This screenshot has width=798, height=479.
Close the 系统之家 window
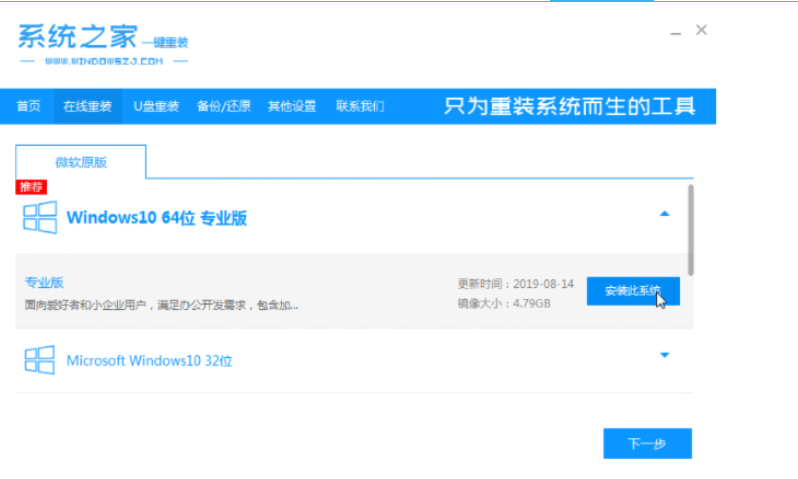pos(701,30)
